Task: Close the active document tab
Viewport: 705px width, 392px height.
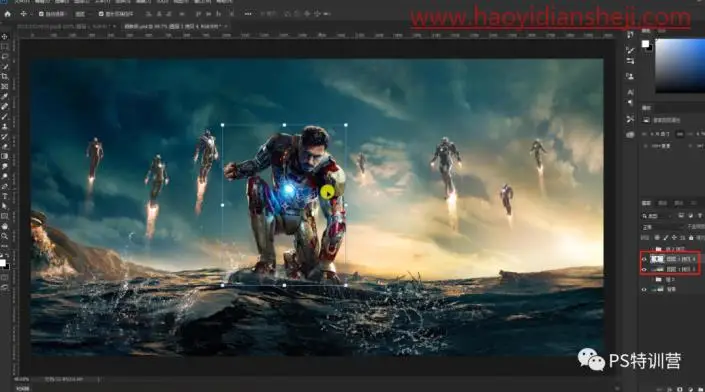Action: point(226,27)
